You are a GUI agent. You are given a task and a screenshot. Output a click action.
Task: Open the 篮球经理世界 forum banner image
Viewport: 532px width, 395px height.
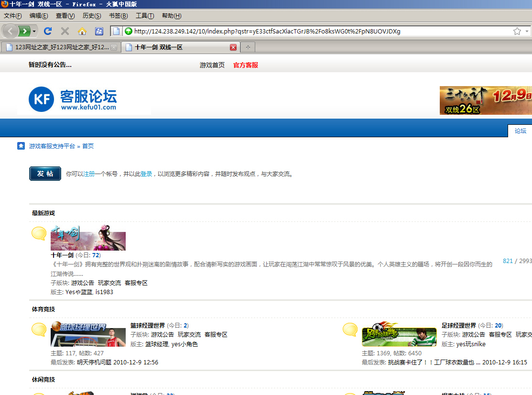click(88, 334)
